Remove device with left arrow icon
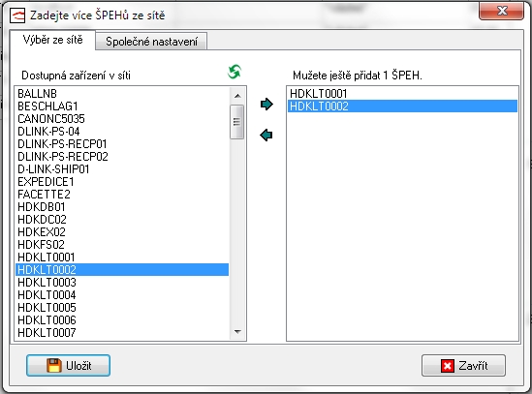This screenshot has height=394, width=532. click(x=266, y=135)
